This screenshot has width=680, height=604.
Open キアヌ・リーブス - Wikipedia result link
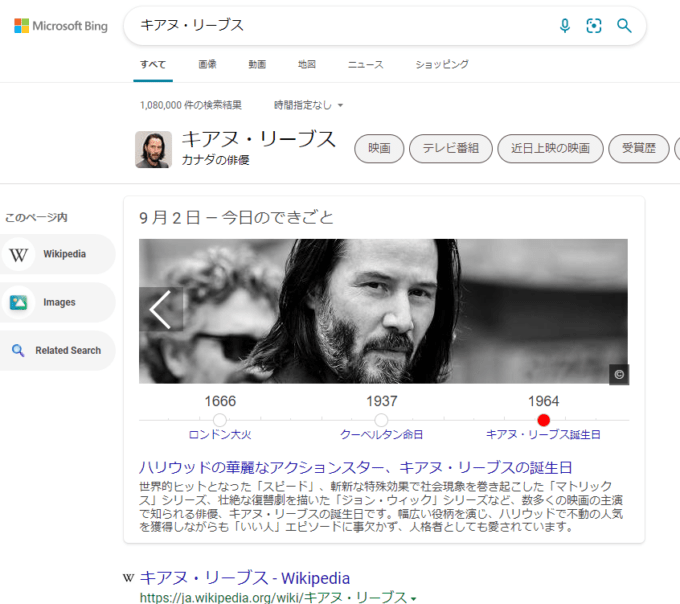(x=245, y=578)
